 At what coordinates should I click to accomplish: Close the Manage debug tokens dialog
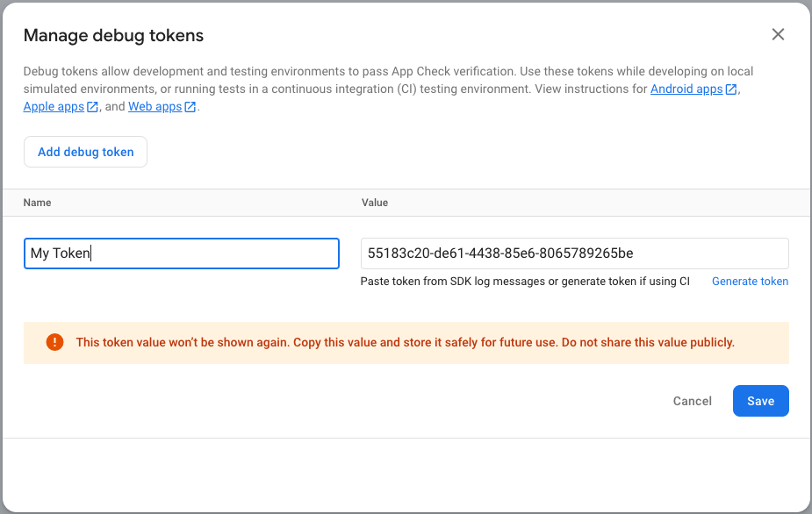coord(778,34)
